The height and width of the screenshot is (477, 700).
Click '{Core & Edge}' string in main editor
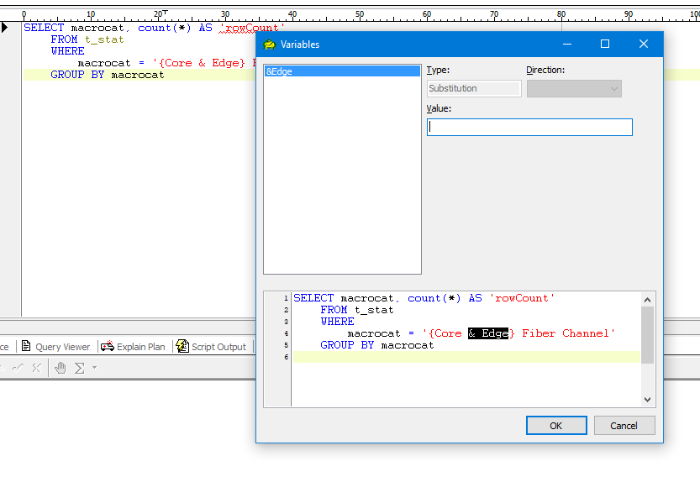point(202,63)
